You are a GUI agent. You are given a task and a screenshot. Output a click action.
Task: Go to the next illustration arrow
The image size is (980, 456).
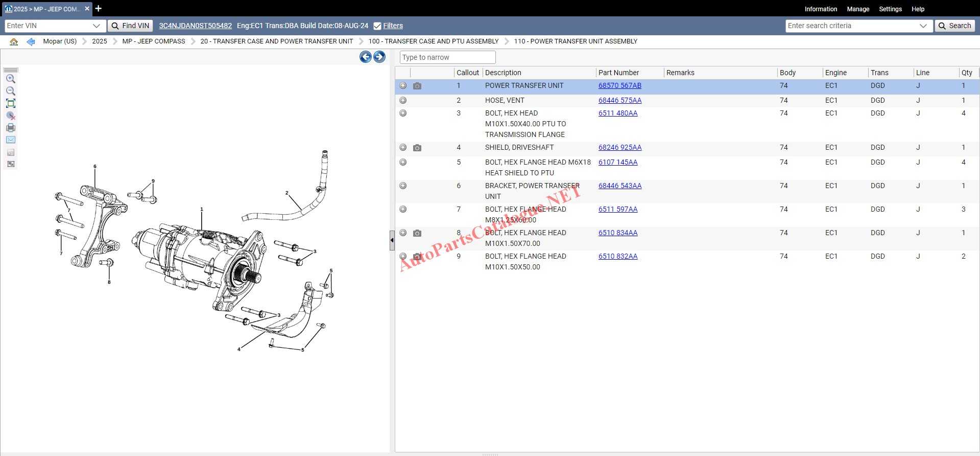(x=379, y=57)
